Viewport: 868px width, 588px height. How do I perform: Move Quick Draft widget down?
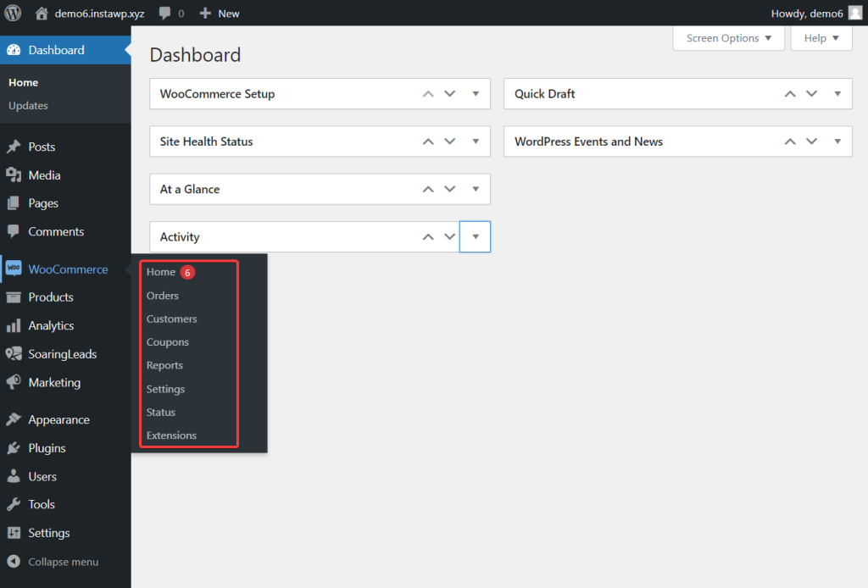[811, 93]
